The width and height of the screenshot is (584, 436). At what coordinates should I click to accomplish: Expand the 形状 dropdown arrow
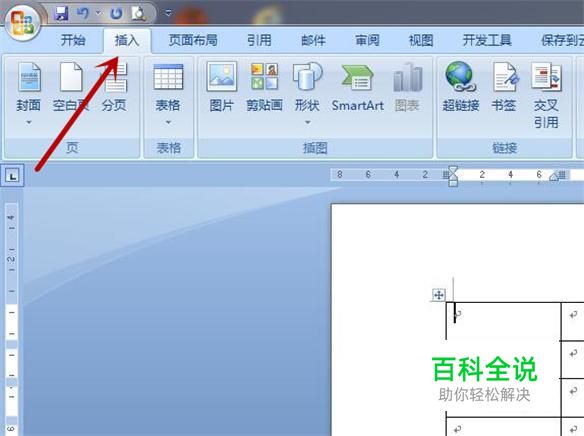307,122
